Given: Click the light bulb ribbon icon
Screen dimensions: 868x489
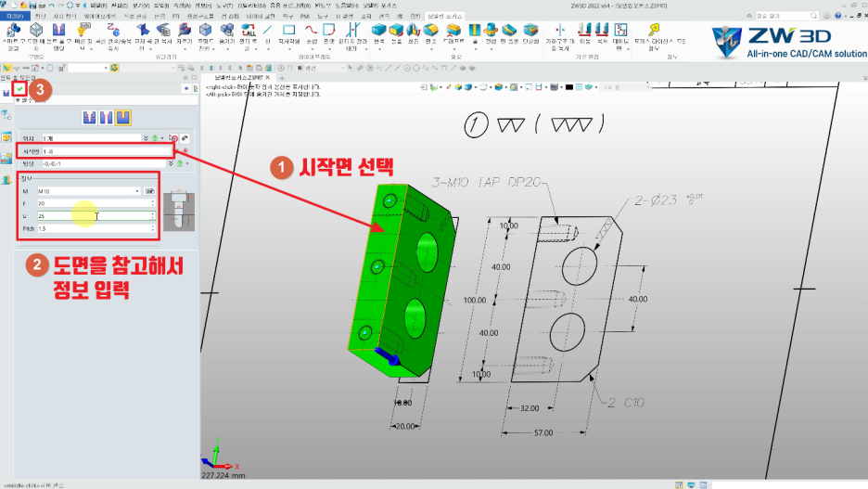Looking at the screenshot, I should click(x=83, y=30).
